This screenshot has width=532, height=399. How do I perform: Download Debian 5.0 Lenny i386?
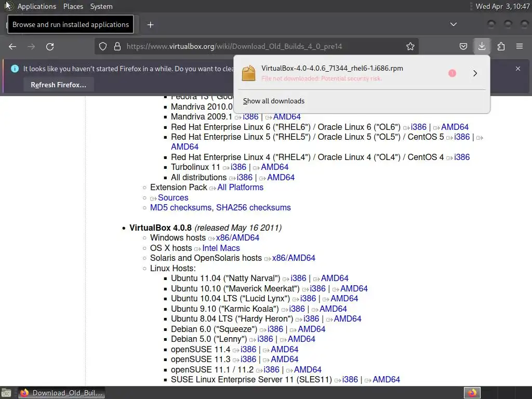click(x=265, y=339)
